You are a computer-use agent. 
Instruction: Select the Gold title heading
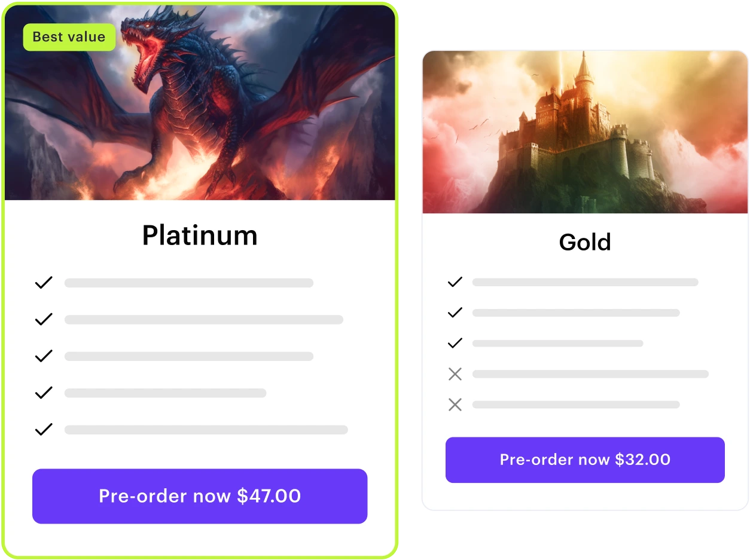(x=585, y=242)
